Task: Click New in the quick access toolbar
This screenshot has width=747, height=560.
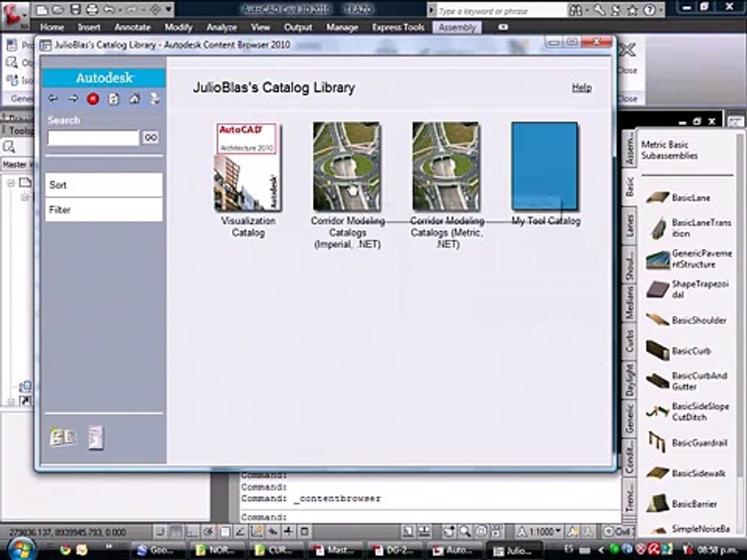Action: 42,9
